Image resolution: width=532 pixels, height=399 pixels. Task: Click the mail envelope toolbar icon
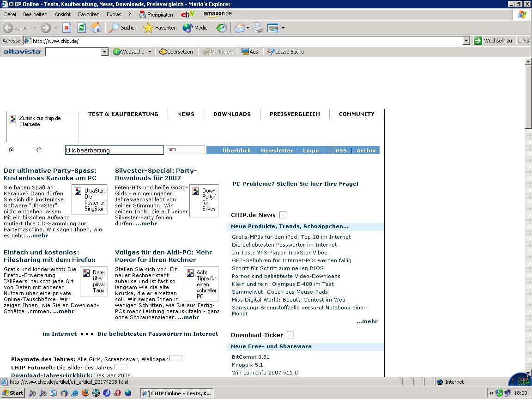point(240,28)
